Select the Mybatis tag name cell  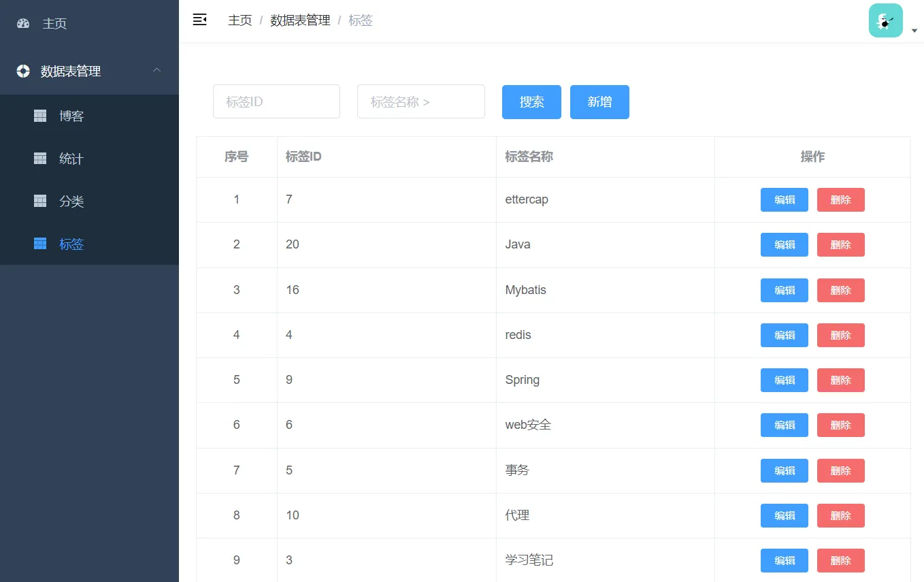(x=606, y=290)
